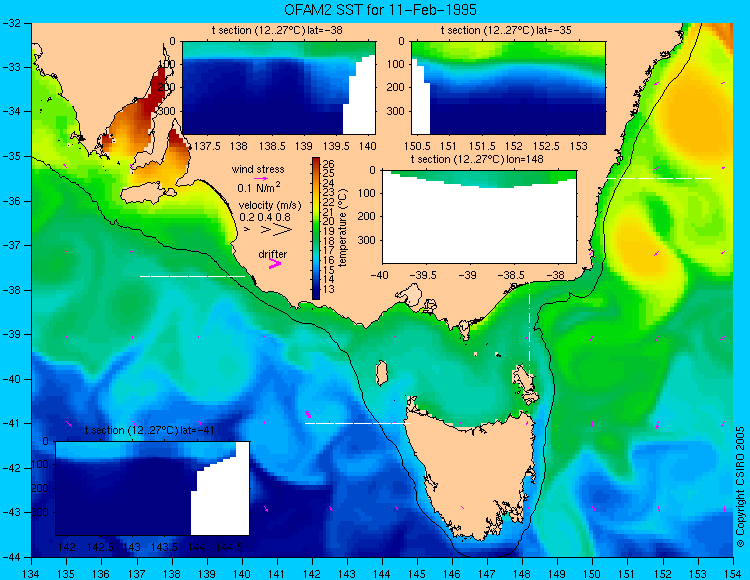The width and height of the screenshot is (750, 580).
Task: Open the temperature section inset for lat=-41
Action: click(153, 488)
